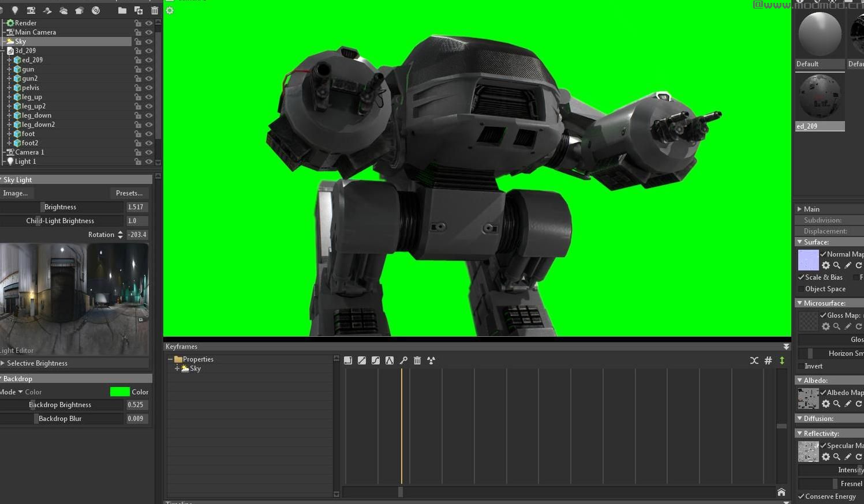Toggle visibility of the ed_209 object

click(x=148, y=60)
